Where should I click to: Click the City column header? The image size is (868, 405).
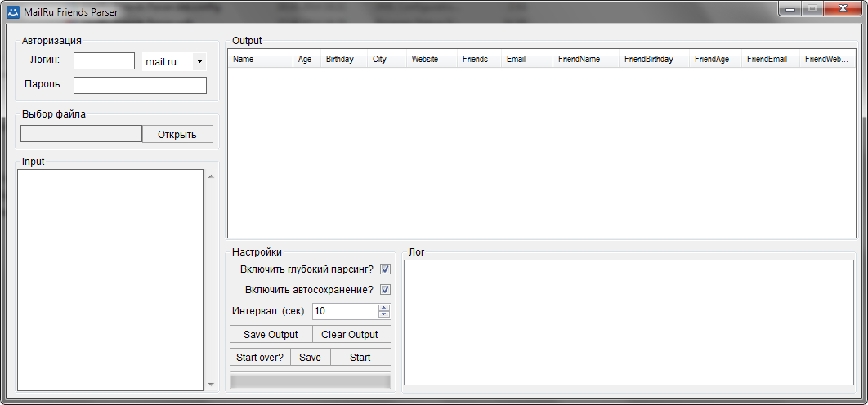pos(387,60)
